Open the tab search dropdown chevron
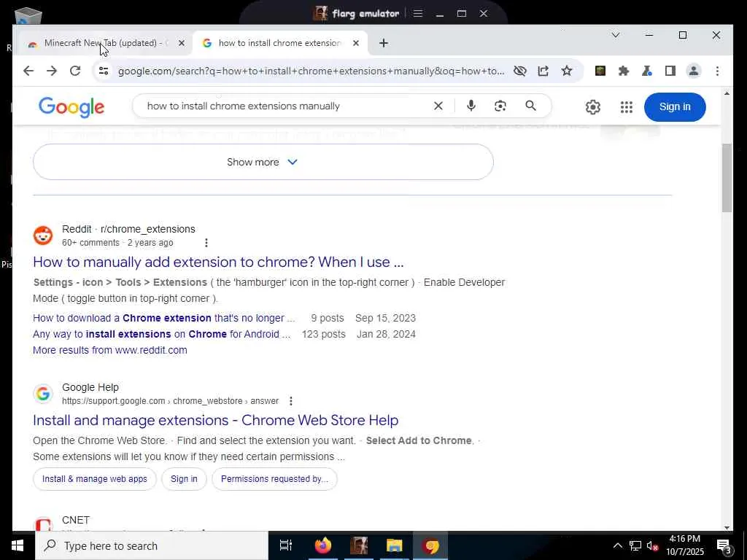747x560 pixels. pos(616,35)
